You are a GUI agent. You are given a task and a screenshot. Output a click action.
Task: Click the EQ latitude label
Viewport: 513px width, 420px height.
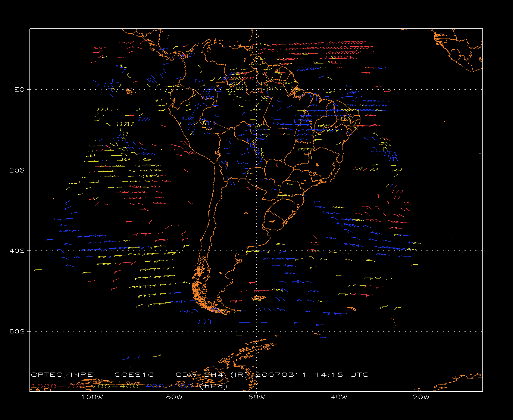[19, 90]
